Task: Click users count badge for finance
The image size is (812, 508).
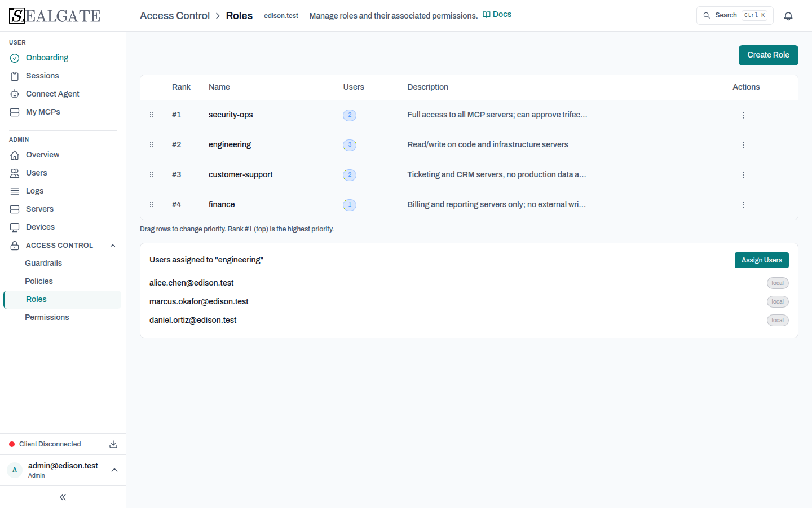Action: tap(350, 205)
